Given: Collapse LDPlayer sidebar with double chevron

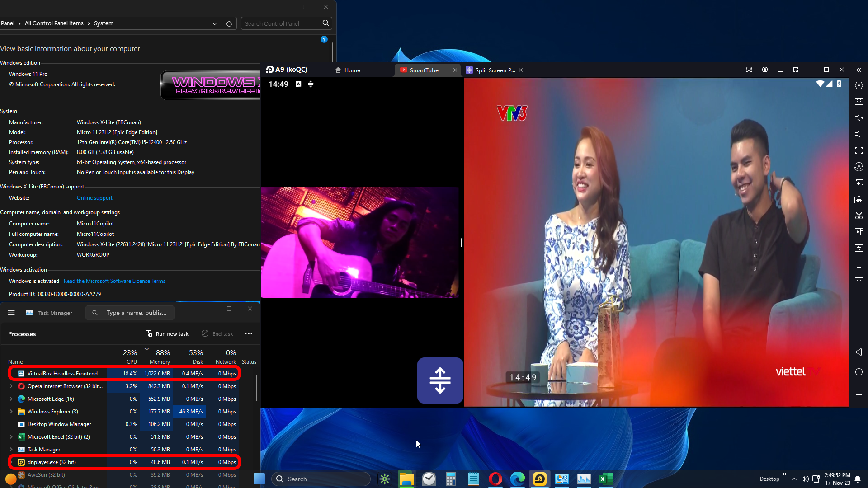Looking at the screenshot, I should click(x=859, y=70).
